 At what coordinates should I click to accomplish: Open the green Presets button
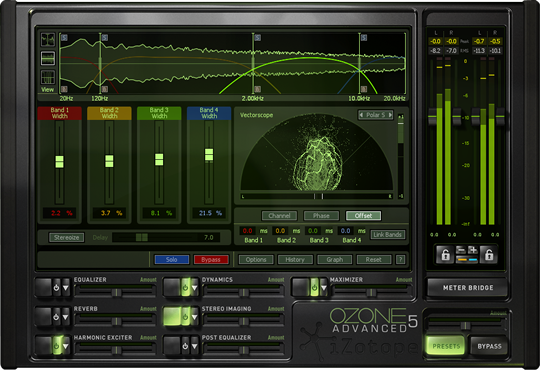446,346
